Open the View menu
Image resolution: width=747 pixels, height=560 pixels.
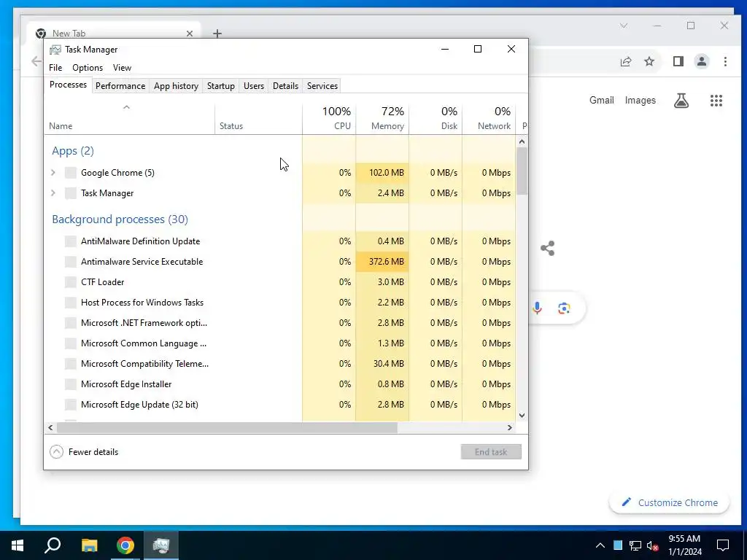(122, 68)
